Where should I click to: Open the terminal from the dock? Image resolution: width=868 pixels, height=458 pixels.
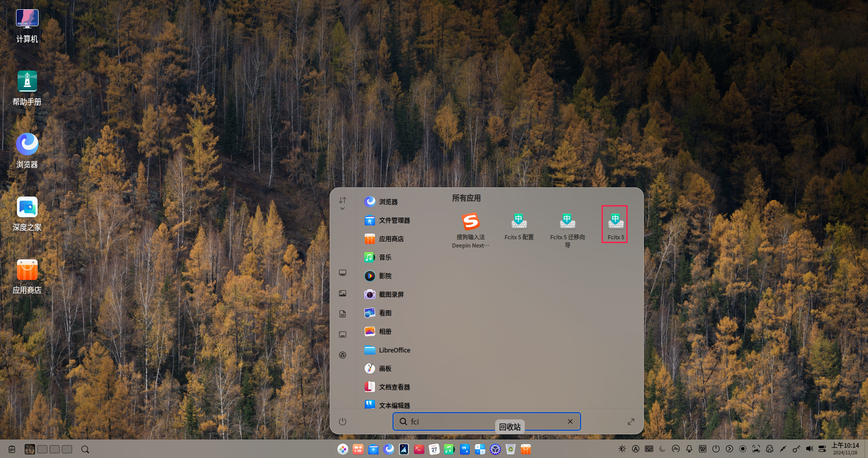tap(419, 449)
